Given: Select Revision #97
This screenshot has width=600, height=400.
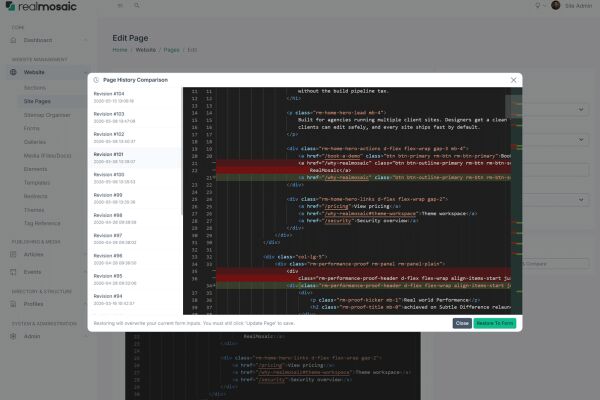Looking at the screenshot, I should tap(134, 239).
